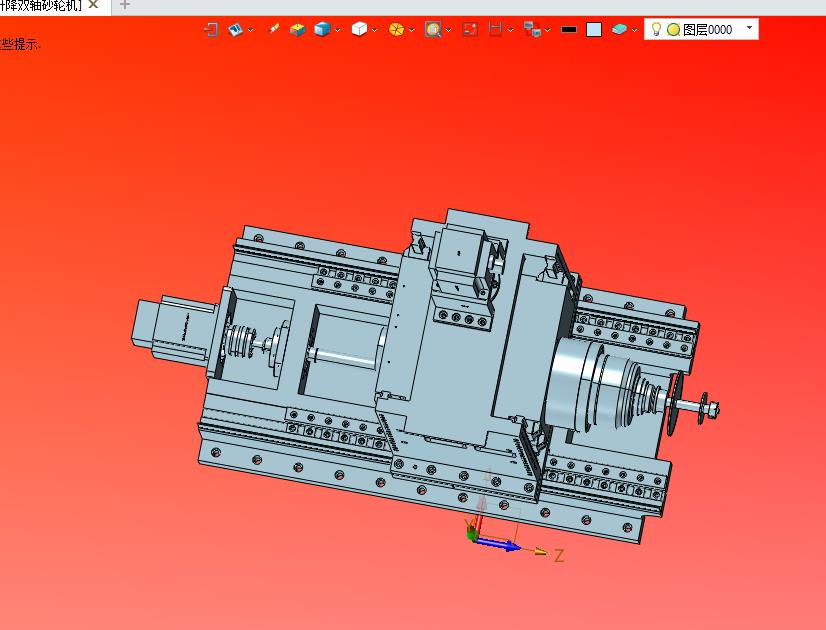Click the magnifier zoom icon

coord(433,29)
